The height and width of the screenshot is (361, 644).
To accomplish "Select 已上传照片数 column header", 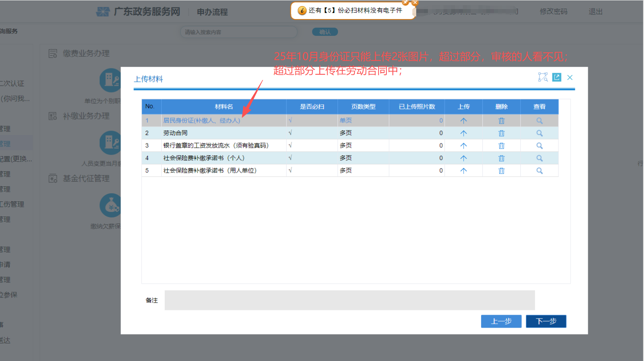I will click(x=417, y=107).
